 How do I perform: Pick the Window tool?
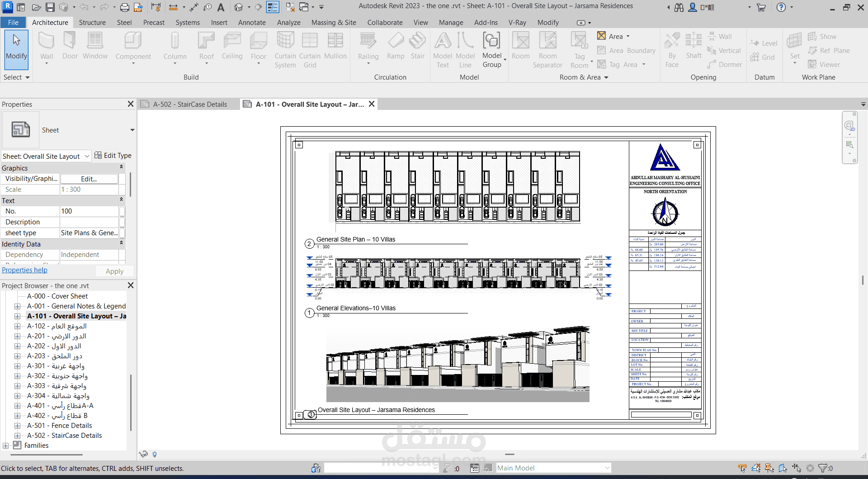click(95, 46)
